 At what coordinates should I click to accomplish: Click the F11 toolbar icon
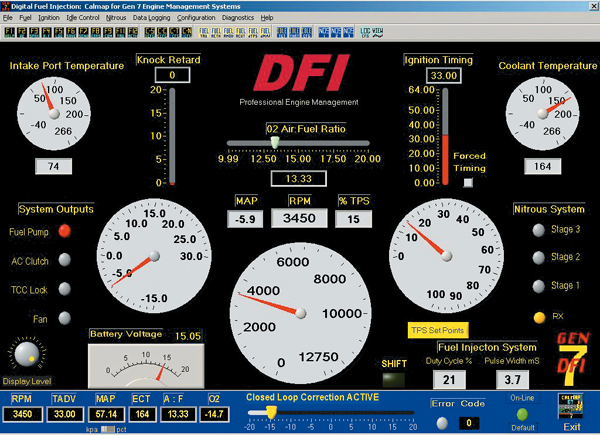(x=120, y=32)
